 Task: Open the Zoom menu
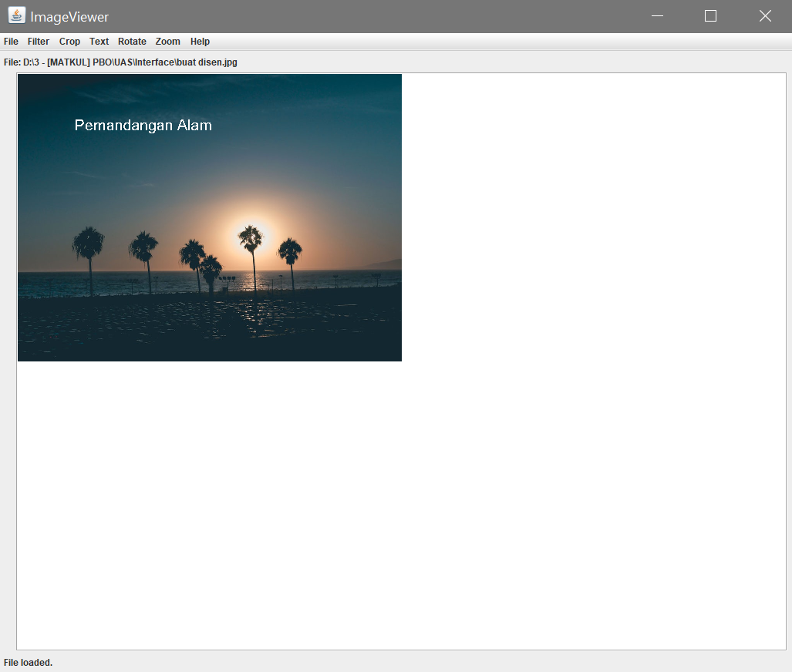click(167, 41)
